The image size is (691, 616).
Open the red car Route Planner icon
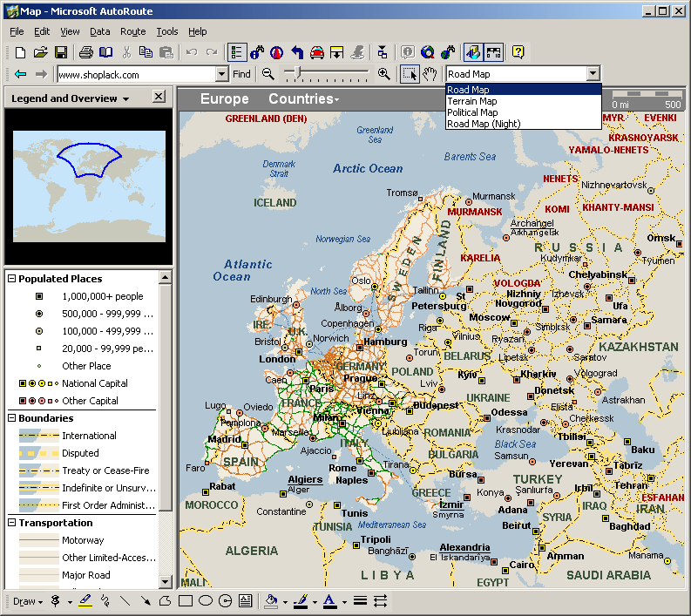pyautogui.click(x=317, y=52)
